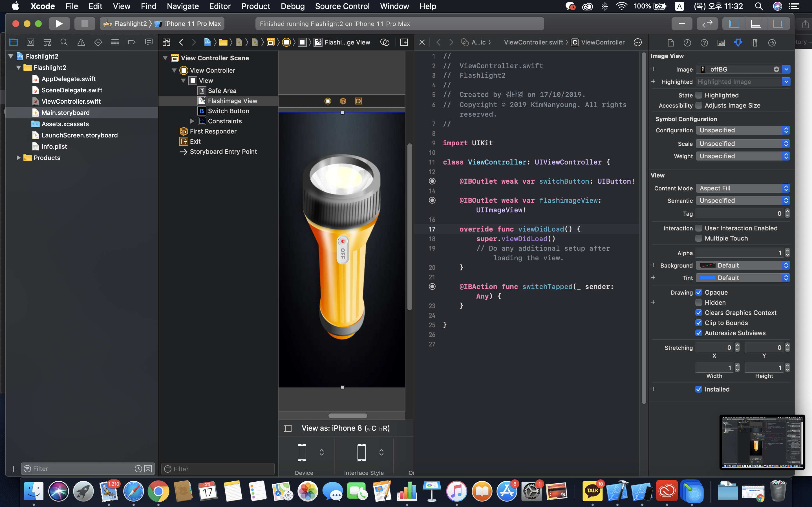Expand the Products folder
Viewport: 812px width, 507px height.
18,158
